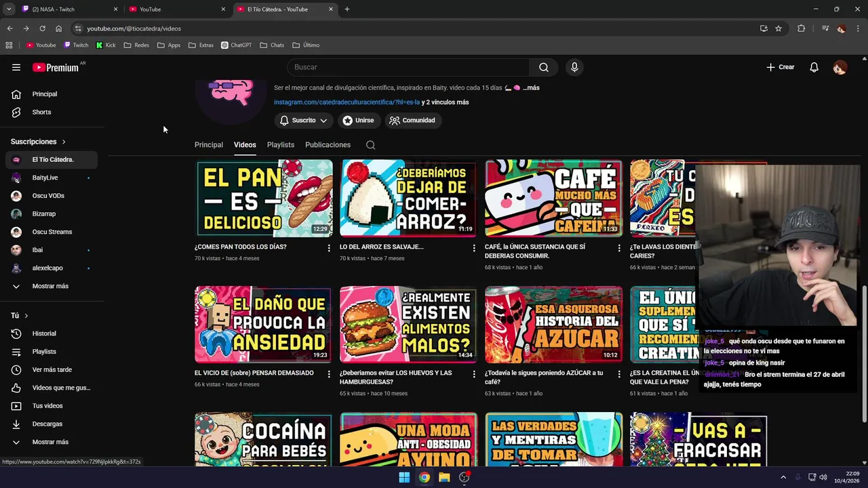The width and height of the screenshot is (868, 488).
Task: Open Descargas in the sidebar
Action: (52, 424)
